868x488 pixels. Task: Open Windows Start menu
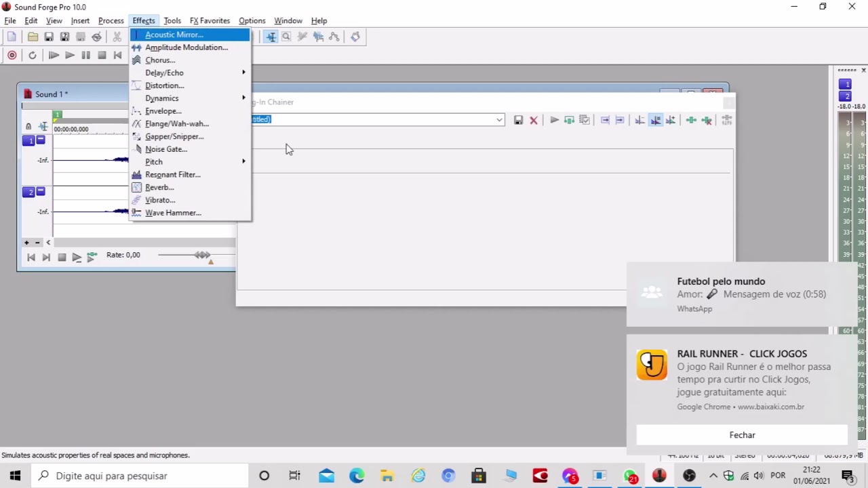point(15,476)
